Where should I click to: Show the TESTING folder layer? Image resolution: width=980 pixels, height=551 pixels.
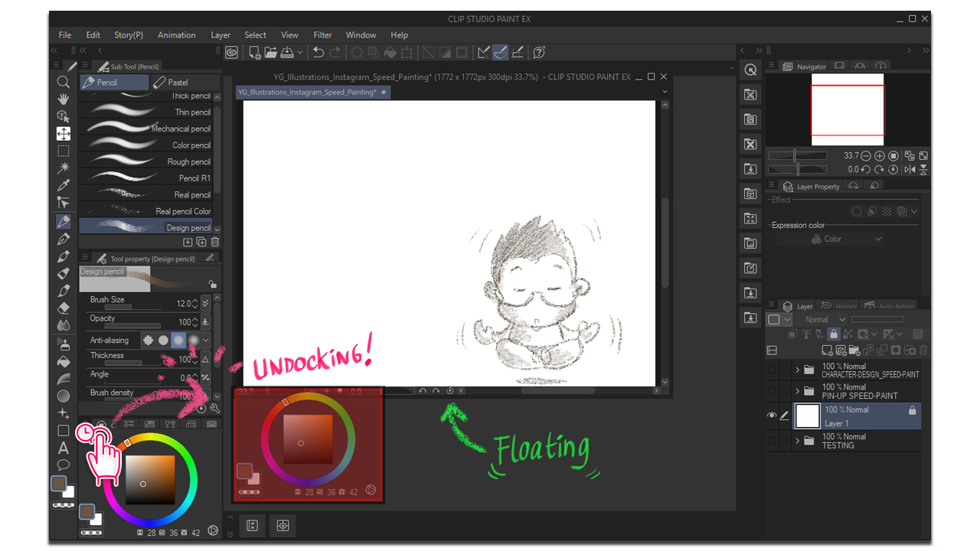point(772,440)
